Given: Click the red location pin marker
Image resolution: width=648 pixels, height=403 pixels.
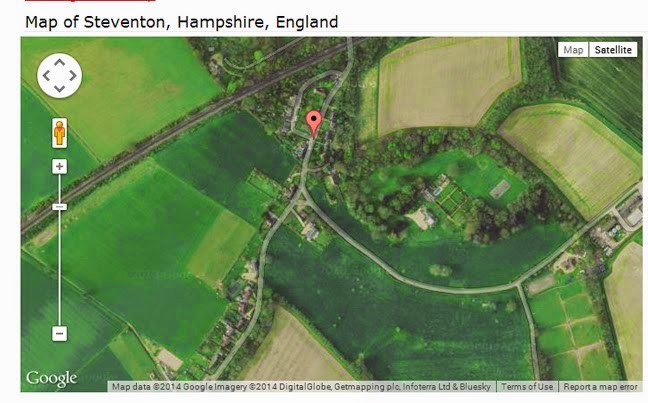Looking at the screenshot, I should (314, 124).
